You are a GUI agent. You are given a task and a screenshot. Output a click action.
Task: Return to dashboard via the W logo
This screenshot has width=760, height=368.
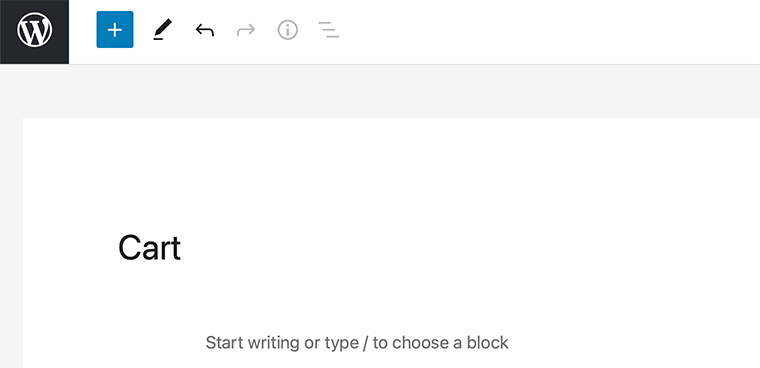click(34, 32)
